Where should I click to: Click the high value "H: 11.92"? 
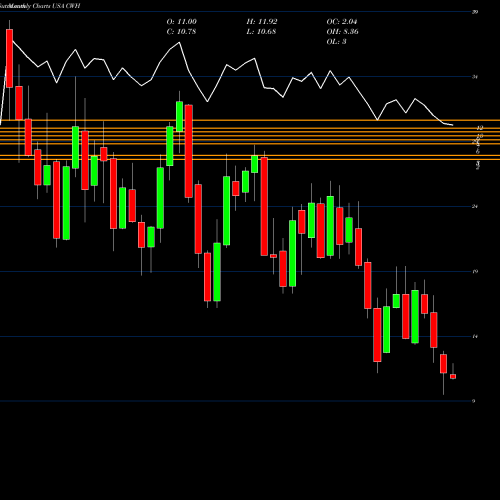(262, 22)
